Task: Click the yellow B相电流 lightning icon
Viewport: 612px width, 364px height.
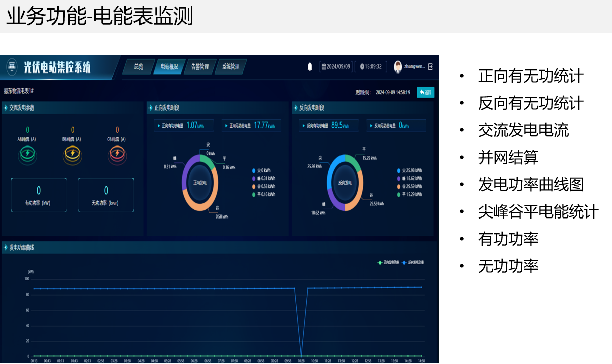Action: pyautogui.click(x=72, y=153)
